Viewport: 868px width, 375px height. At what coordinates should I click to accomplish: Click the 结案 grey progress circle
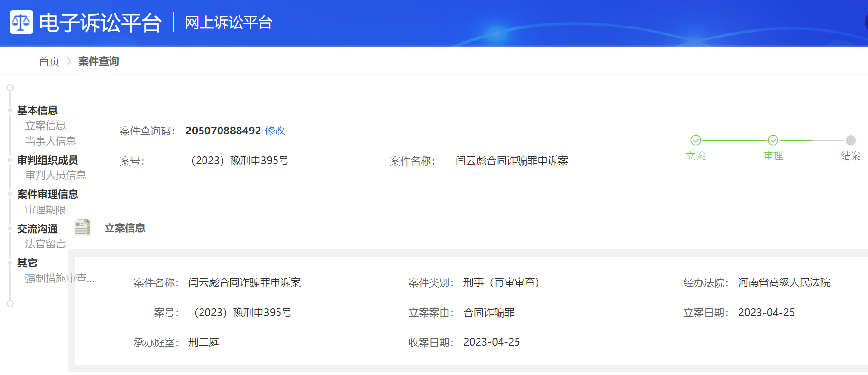(850, 140)
